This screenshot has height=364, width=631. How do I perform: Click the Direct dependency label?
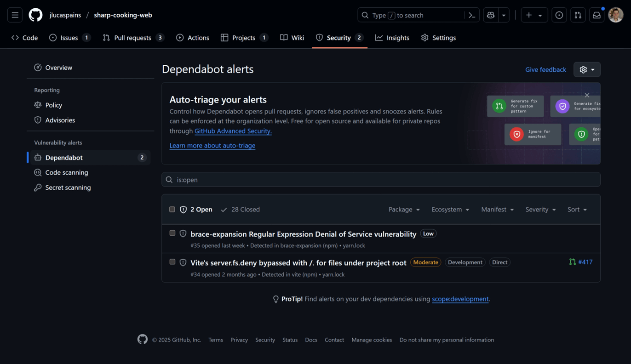tap(499, 262)
